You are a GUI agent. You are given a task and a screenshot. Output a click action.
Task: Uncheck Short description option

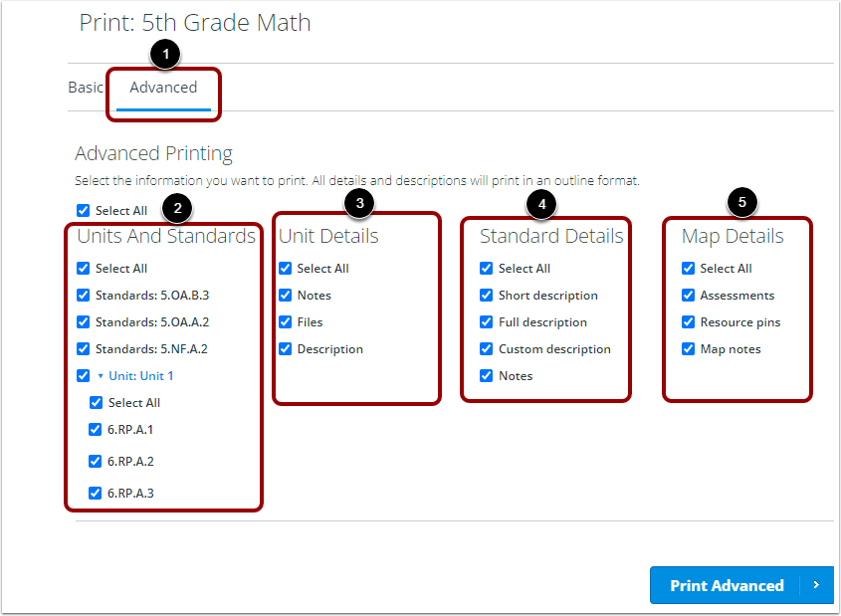pyautogui.click(x=487, y=295)
